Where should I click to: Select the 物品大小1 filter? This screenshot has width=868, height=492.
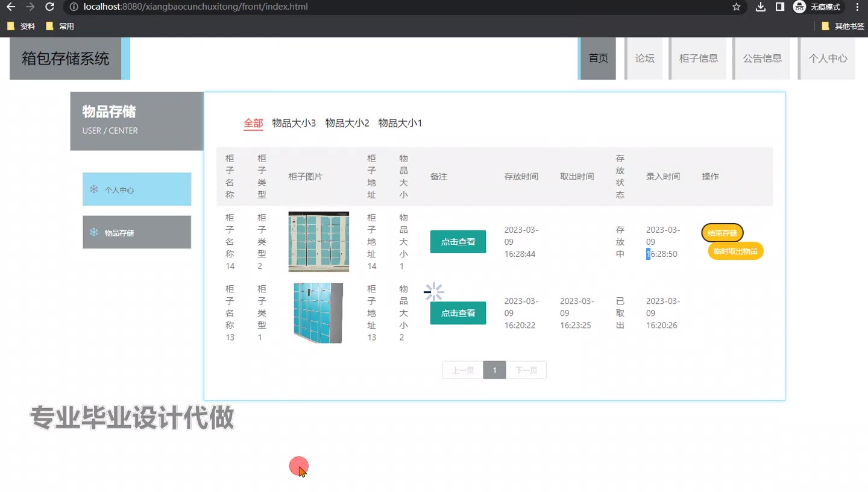[x=400, y=123]
